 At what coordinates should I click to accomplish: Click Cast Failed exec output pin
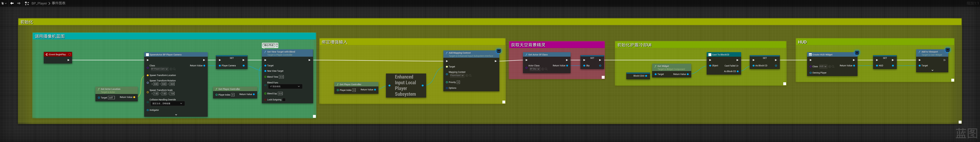coord(738,65)
